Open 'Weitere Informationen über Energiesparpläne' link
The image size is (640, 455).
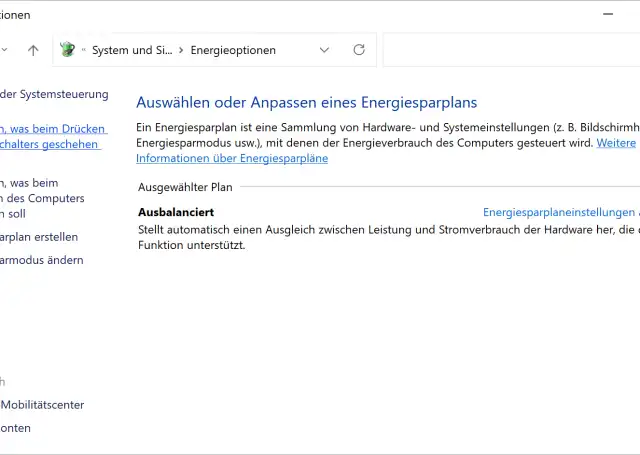[232, 158]
